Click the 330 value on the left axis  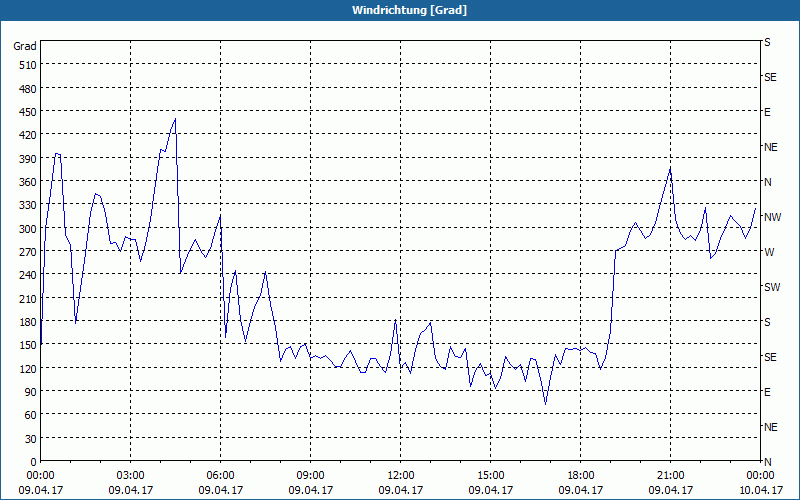click(x=29, y=206)
